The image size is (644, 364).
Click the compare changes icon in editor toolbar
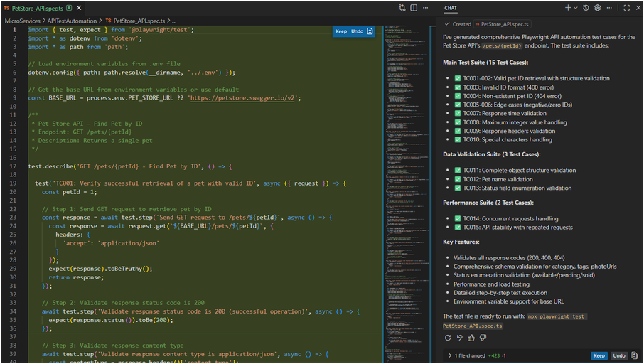(x=402, y=8)
